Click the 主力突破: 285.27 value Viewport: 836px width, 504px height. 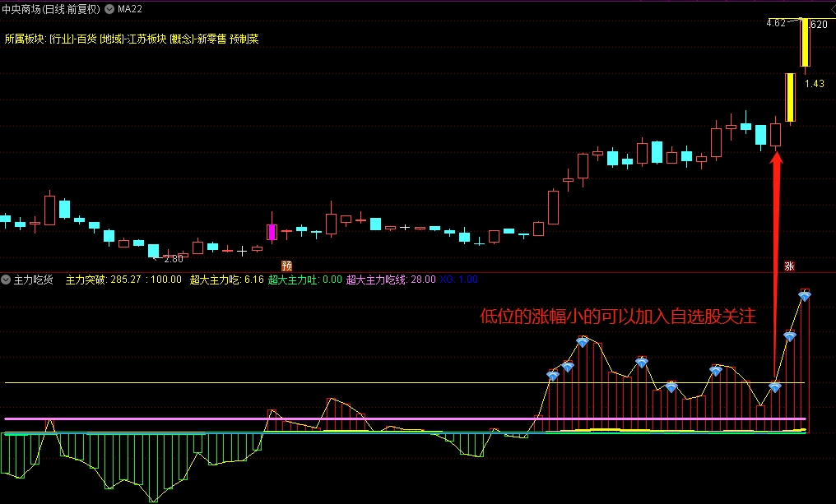103,280
